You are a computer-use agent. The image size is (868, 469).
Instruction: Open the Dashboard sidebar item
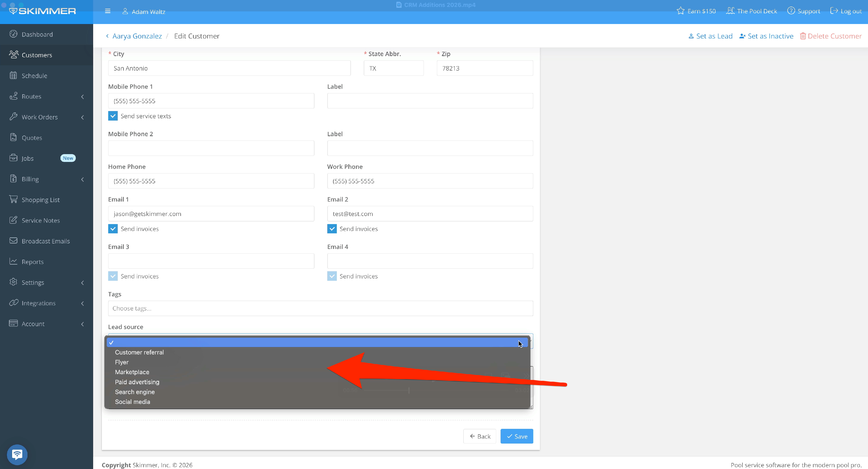click(37, 34)
